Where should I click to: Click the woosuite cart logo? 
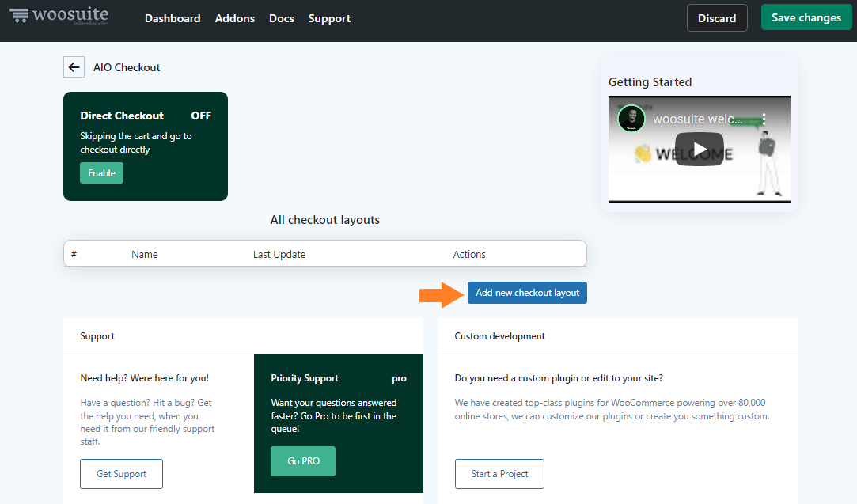click(59, 15)
